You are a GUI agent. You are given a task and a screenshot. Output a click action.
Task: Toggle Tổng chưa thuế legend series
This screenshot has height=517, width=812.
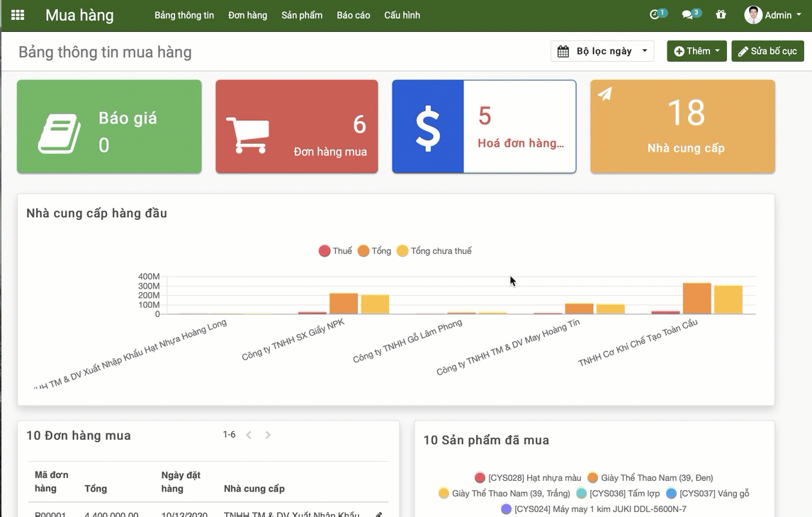coord(434,251)
